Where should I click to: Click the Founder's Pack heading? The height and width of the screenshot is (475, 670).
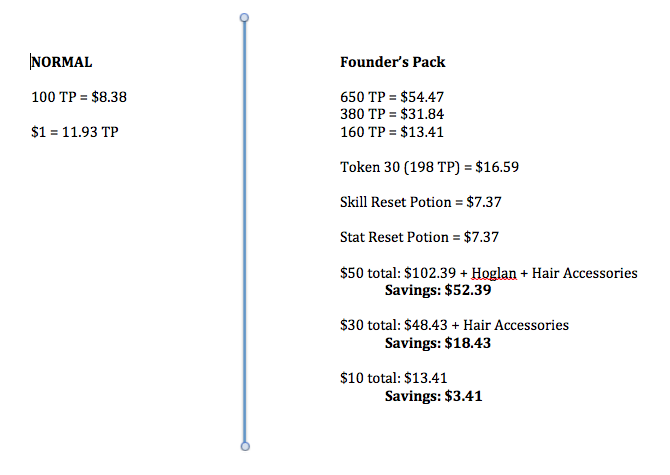392,62
